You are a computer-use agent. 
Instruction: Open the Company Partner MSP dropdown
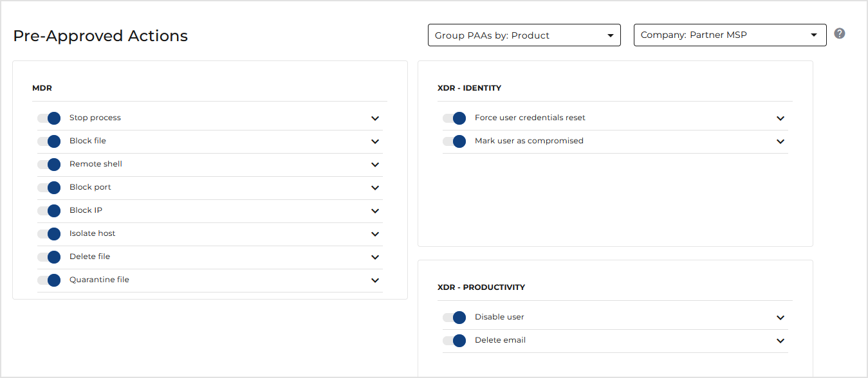(x=730, y=35)
